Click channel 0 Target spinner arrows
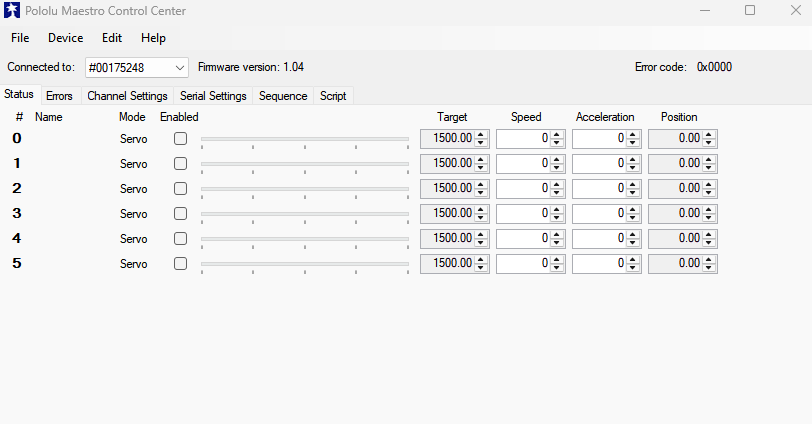 click(x=481, y=139)
